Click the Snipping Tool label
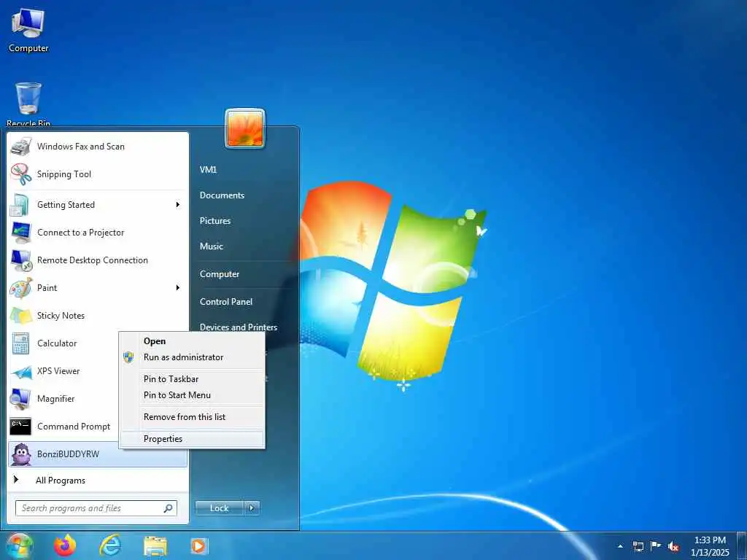Viewport: 747px width, 560px height. pos(64,174)
